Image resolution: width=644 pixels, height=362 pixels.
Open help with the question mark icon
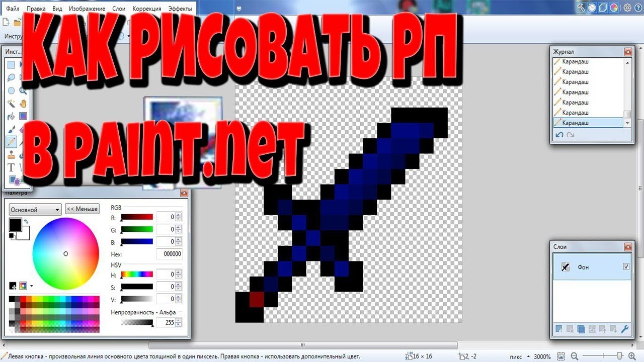tap(638, 8)
